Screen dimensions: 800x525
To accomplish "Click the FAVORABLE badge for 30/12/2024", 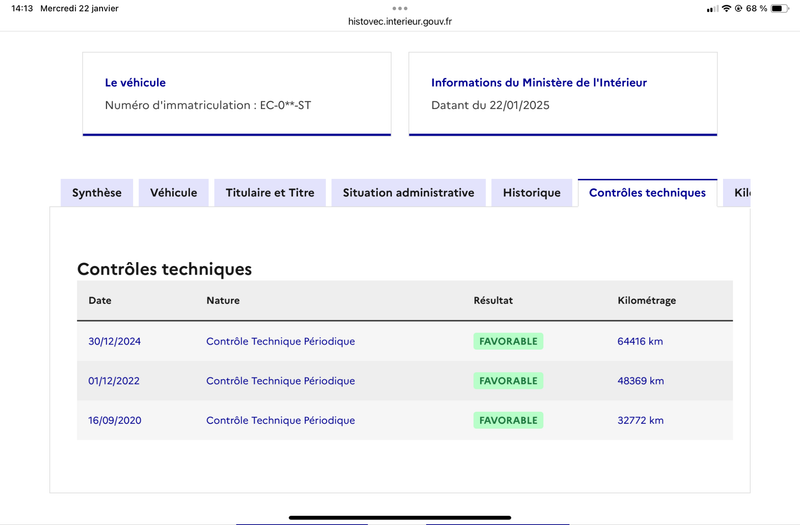I will point(508,341).
